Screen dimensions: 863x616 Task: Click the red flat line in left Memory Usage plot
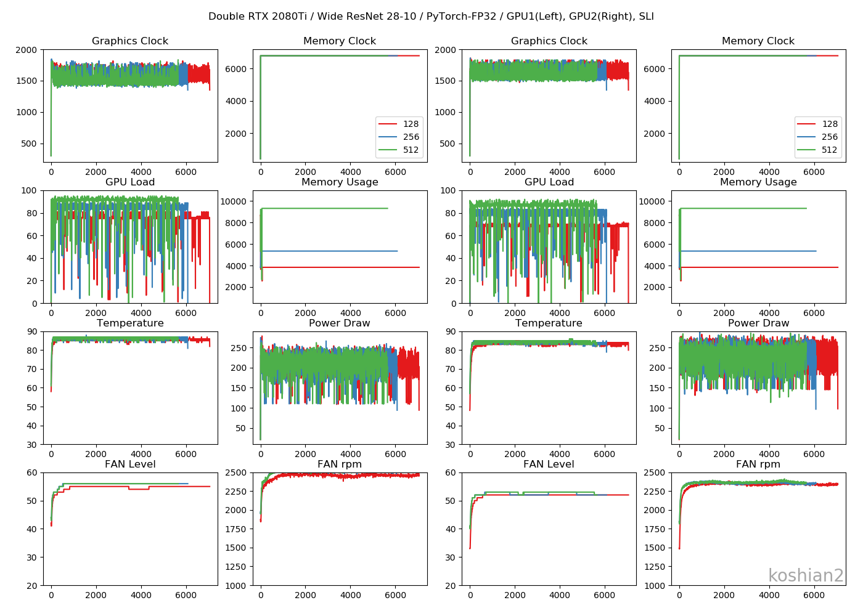tap(339, 267)
